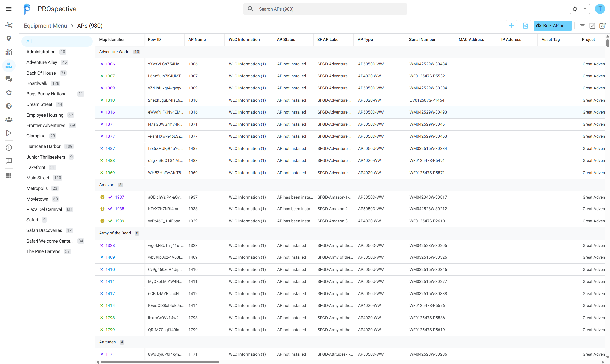Click the edit pencil icon
Image resolution: width=610 pixels, height=364 pixels.
tap(602, 26)
